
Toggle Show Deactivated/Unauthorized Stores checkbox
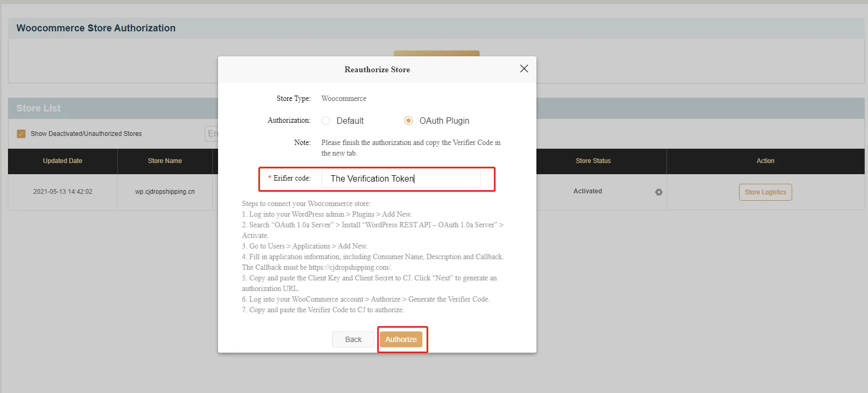coord(21,134)
